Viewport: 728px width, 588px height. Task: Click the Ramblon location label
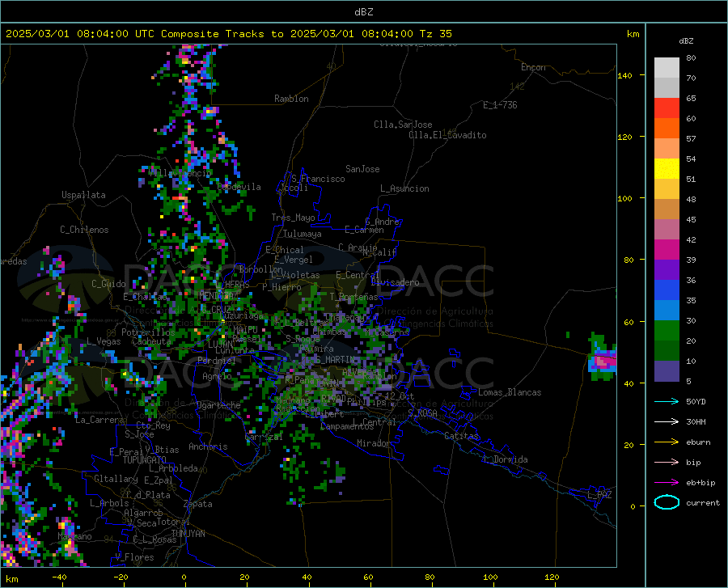tap(291, 99)
